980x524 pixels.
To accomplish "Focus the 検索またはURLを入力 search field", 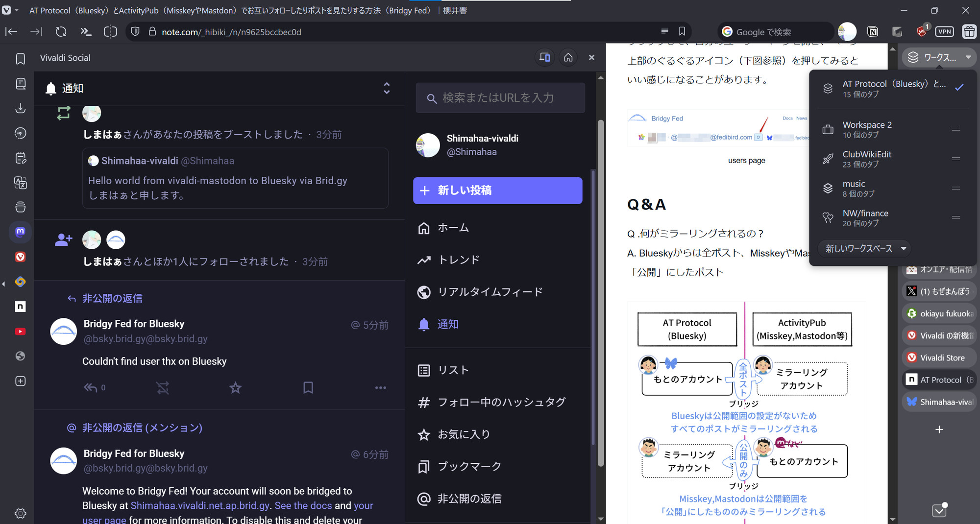I will 500,98.
